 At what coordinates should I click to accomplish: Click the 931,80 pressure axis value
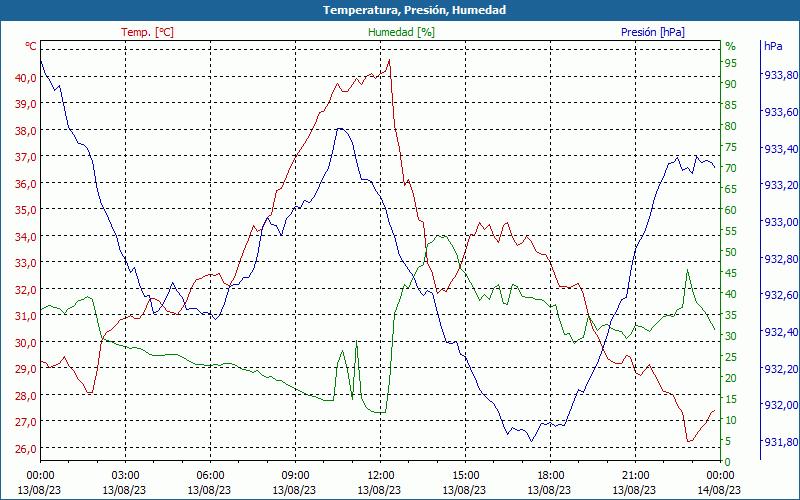point(781,442)
